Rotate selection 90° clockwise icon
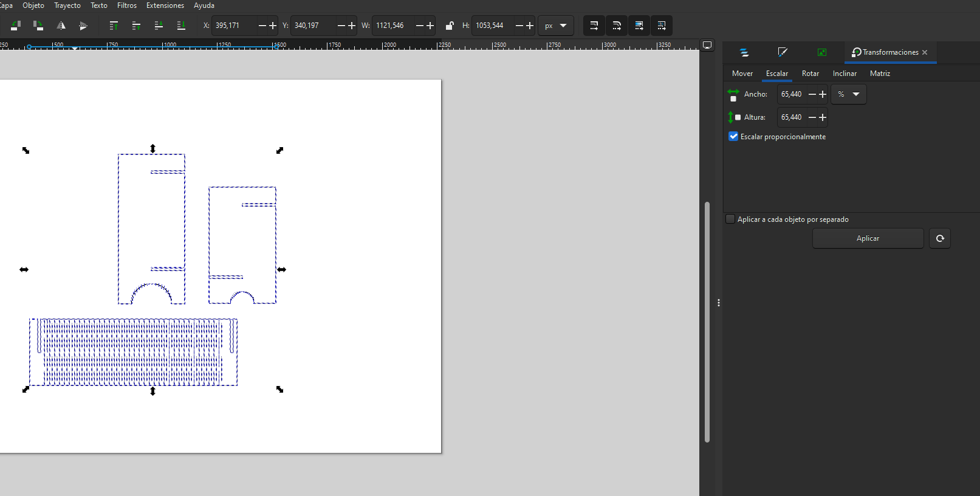 tap(38, 26)
